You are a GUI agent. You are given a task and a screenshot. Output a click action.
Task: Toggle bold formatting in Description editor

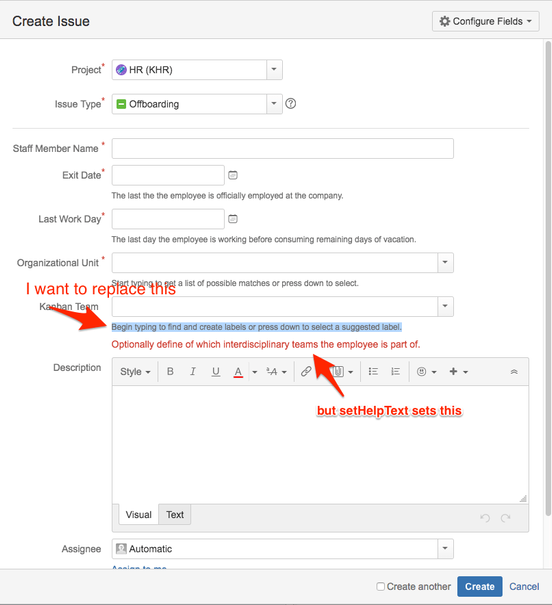170,372
